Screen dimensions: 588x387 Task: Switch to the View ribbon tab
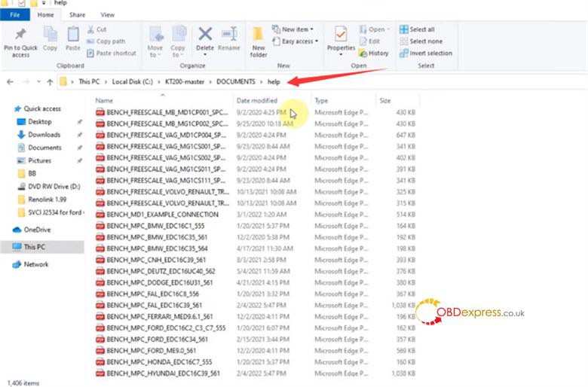click(107, 14)
